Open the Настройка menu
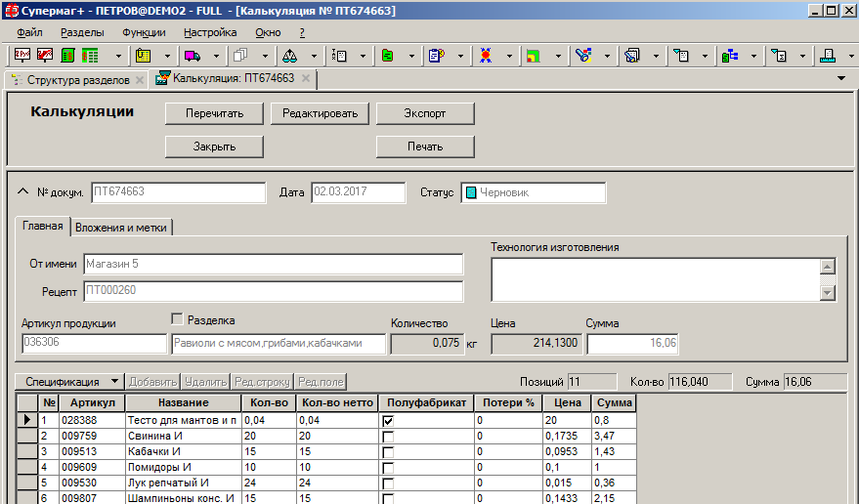The width and height of the screenshot is (859, 504). pos(210,32)
